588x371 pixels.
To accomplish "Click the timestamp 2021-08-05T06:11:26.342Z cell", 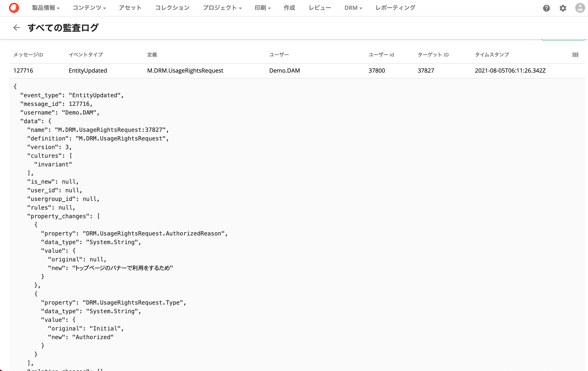I will pos(510,71).
